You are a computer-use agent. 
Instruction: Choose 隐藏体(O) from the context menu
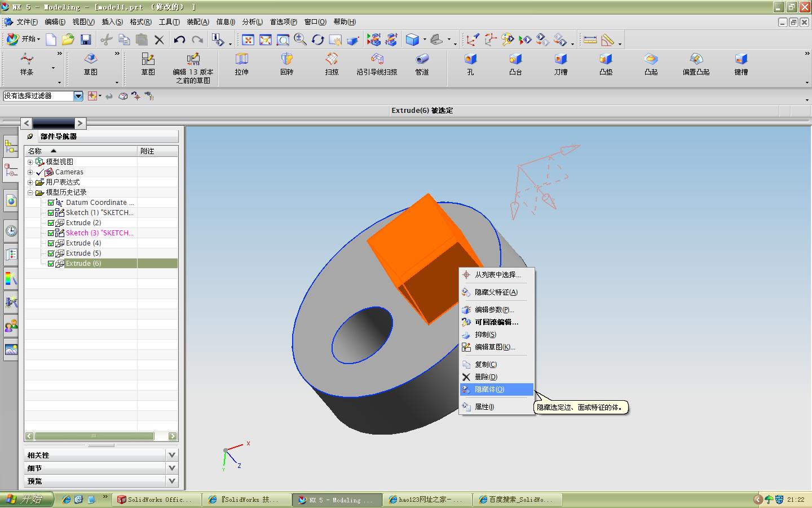coord(496,389)
